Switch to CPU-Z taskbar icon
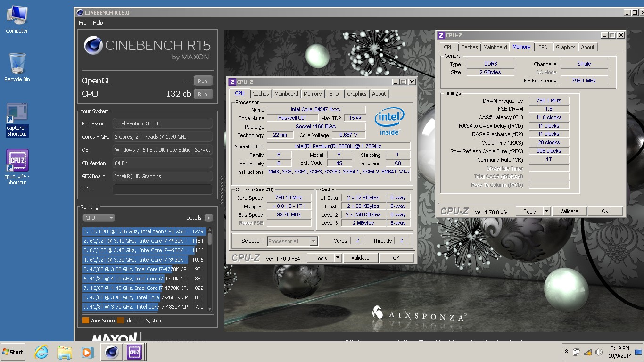644x362 pixels. [134, 352]
